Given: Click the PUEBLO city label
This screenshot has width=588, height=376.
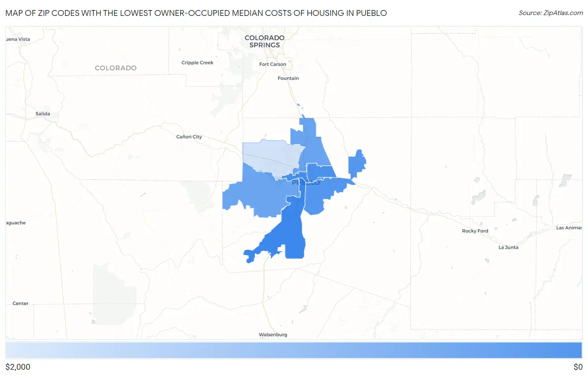Looking at the screenshot, I should [306, 183].
